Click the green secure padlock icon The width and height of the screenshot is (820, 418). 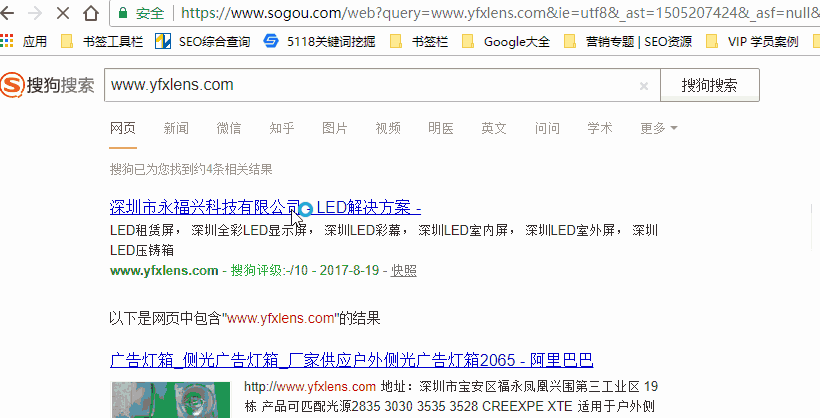coord(123,13)
